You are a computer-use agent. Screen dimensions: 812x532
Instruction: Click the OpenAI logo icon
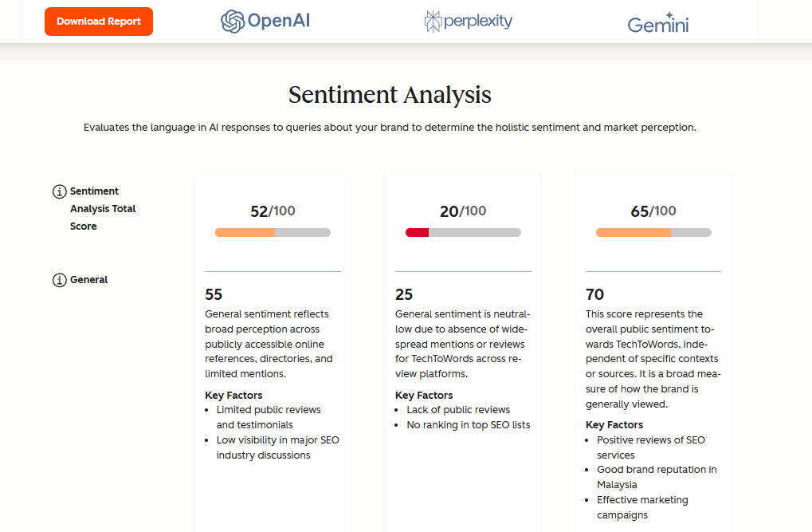pyautogui.click(x=233, y=22)
